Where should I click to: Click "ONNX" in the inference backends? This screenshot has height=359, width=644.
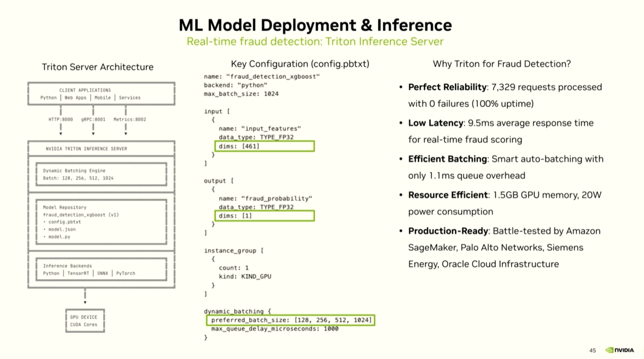click(x=103, y=273)
